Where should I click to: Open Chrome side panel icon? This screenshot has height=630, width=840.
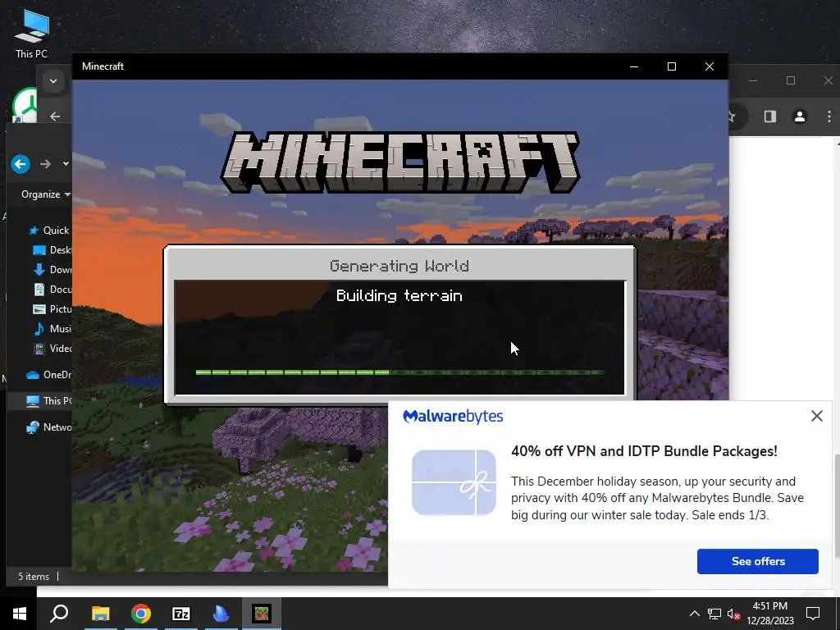pos(769,116)
